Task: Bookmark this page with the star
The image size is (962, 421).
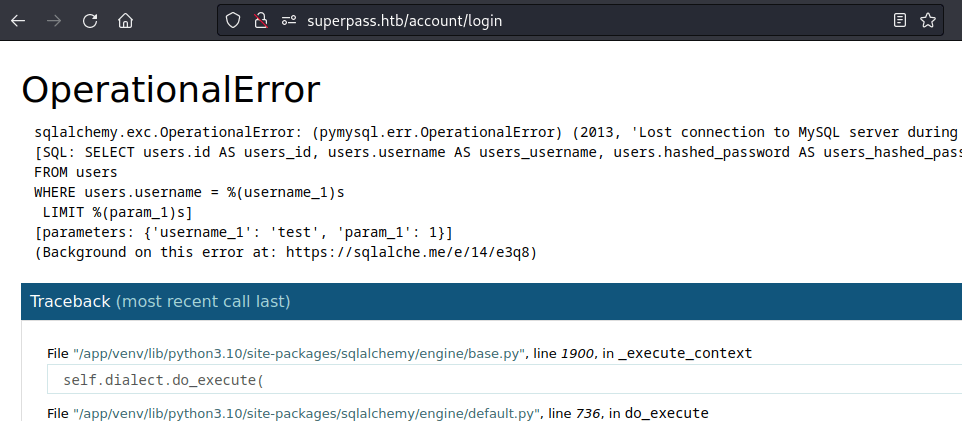Action: 928,20
